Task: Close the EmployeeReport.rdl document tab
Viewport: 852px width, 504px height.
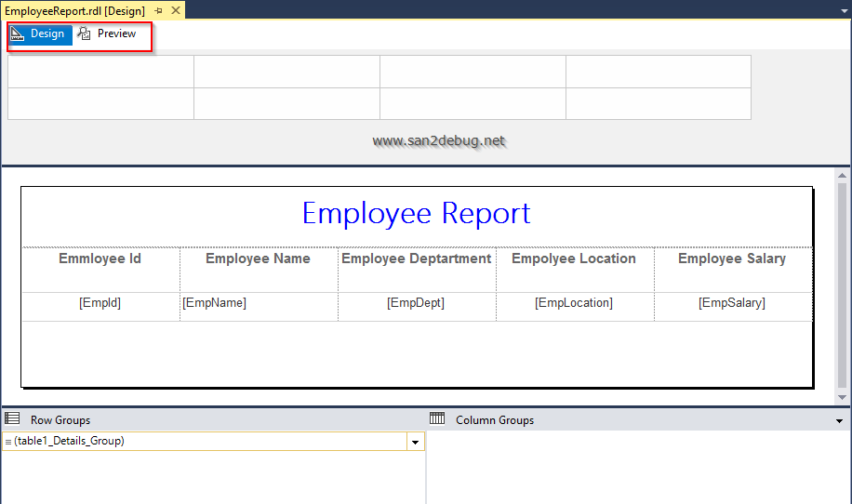Action: coord(176,10)
